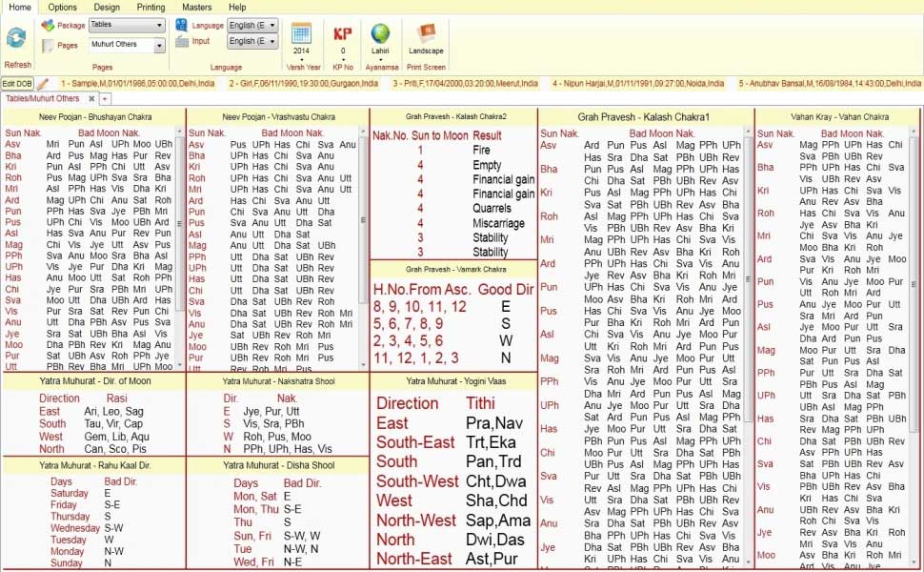Open the Printing tab

(x=151, y=7)
